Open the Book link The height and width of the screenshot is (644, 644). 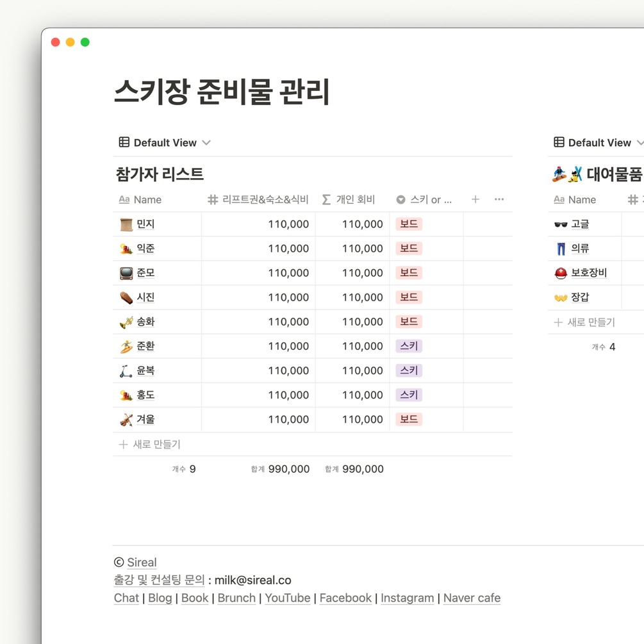tap(195, 598)
